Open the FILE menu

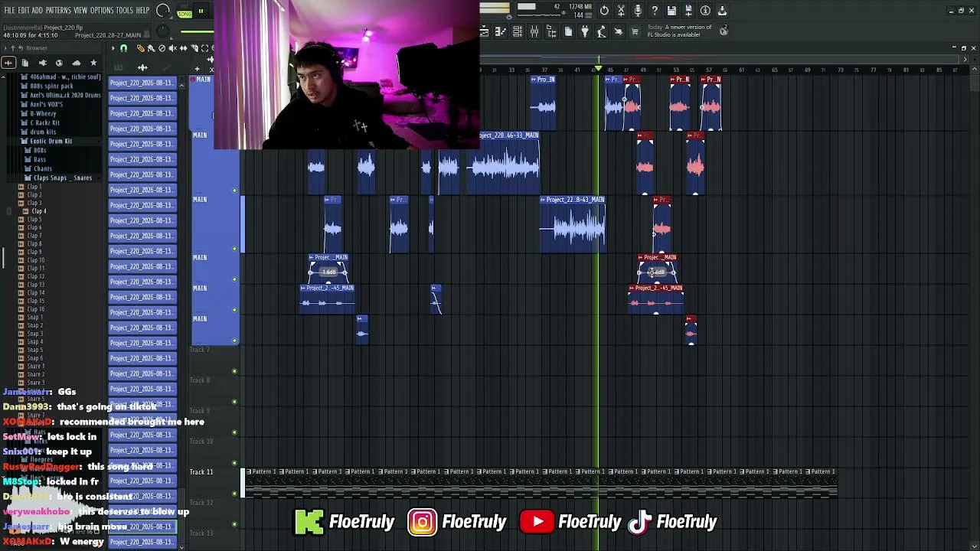pos(10,11)
